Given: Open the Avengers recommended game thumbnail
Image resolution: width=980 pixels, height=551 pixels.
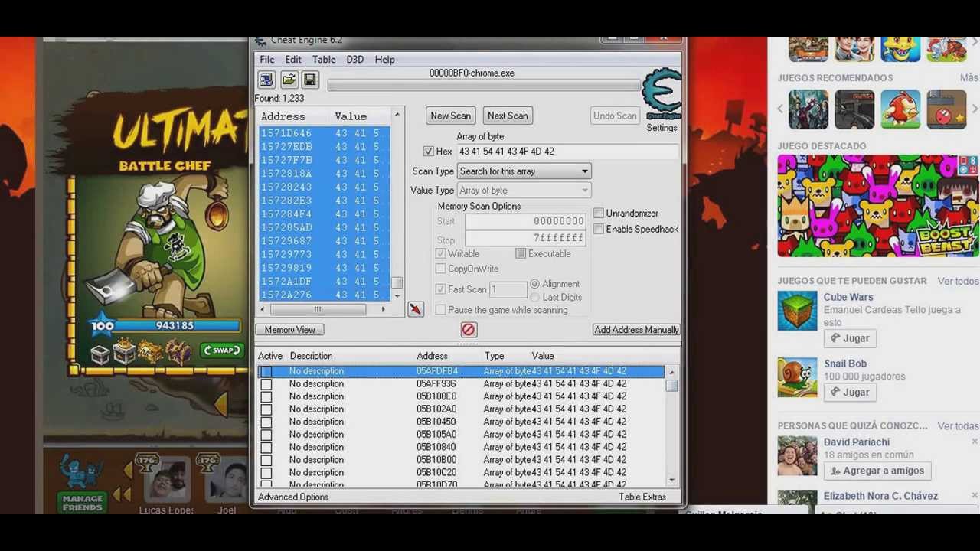Looking at the screenshot, I should pyautogui.click(x=808, y=109).
